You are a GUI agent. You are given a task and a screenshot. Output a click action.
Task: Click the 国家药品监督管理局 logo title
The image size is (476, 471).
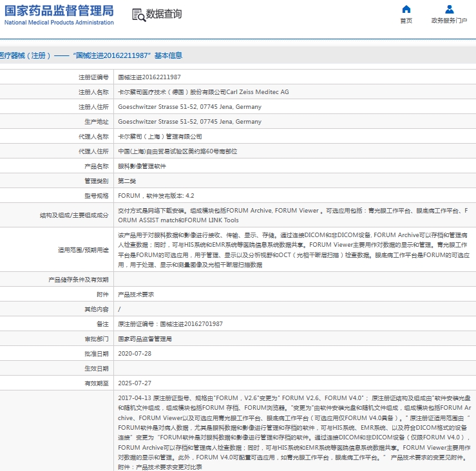pos(59,10)
